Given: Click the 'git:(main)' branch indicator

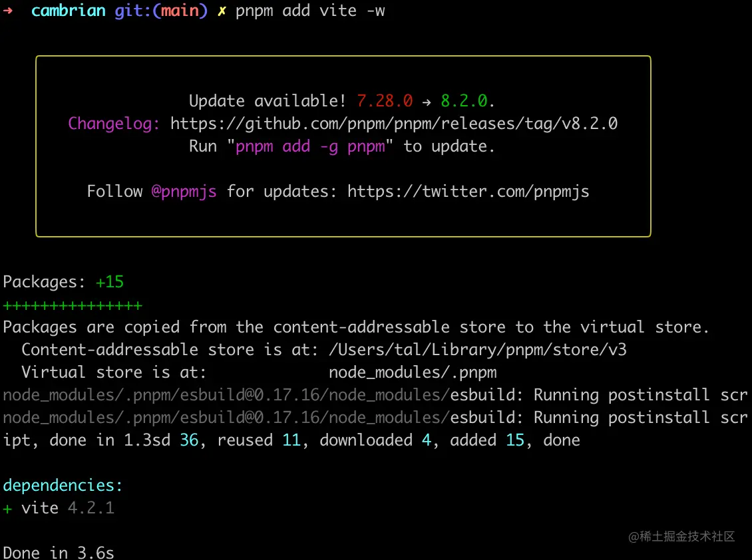Looking at the screenshot, I should point(161,11).
